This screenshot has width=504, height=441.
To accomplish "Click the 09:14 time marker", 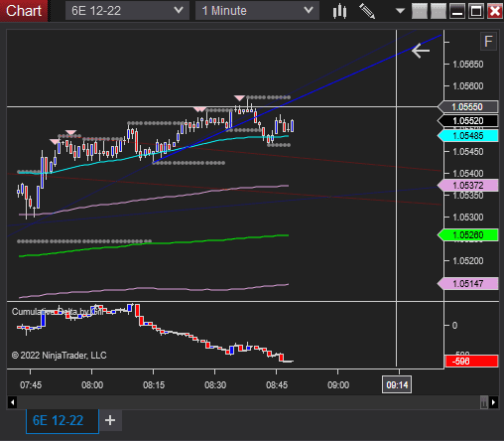I will [x=397, y=384].
